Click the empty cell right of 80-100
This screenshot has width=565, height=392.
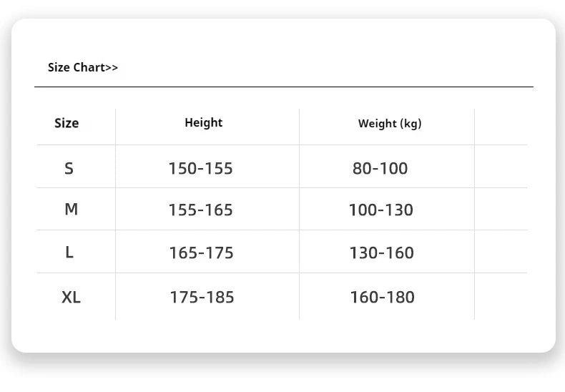click(x=501, y=167)
